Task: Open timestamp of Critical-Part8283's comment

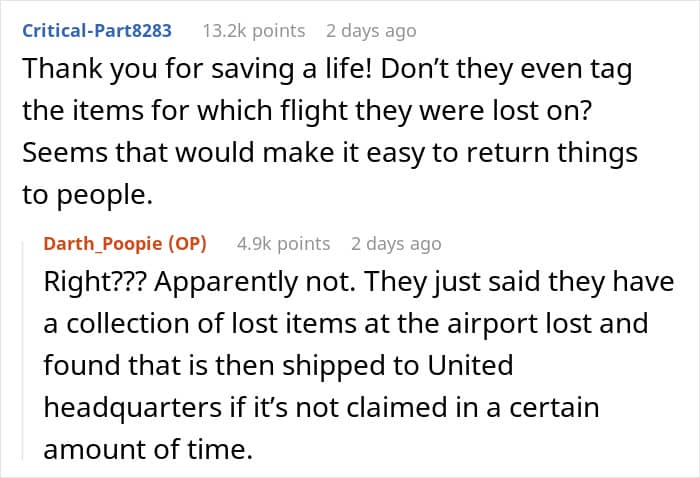Action: (x=369, y=31)
